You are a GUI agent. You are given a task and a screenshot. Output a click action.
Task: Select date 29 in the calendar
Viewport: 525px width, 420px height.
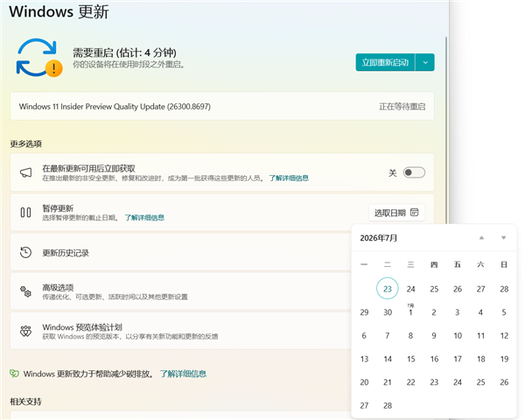coord(364,312)
